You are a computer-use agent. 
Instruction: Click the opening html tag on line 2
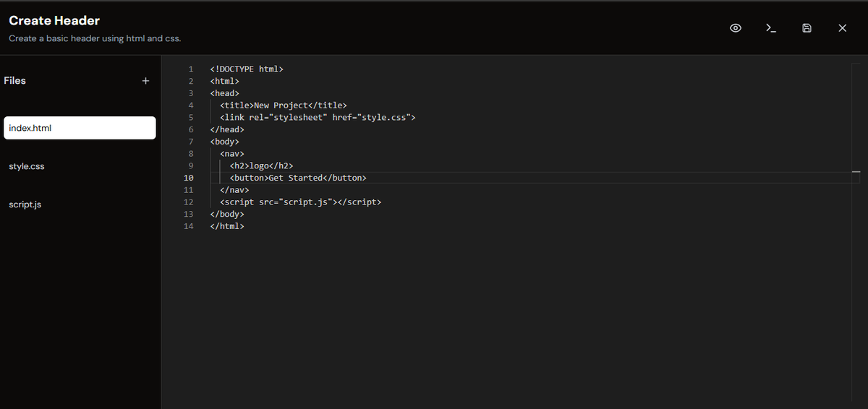224,81
